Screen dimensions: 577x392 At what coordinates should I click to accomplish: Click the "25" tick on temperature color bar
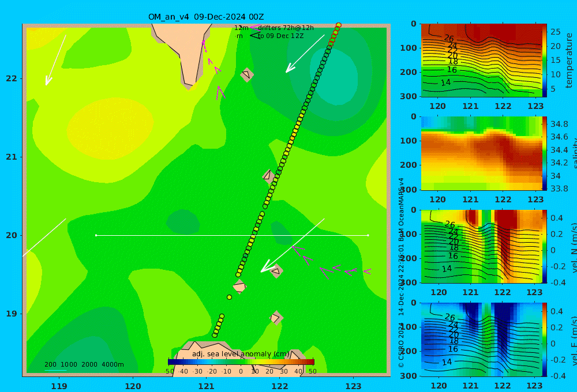555,32
